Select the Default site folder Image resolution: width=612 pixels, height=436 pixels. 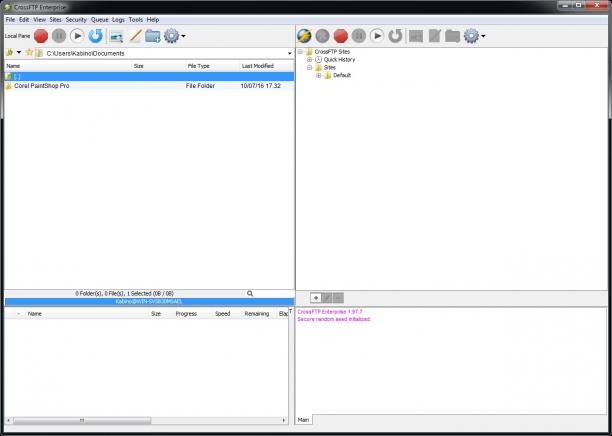(x=342, y=75)
